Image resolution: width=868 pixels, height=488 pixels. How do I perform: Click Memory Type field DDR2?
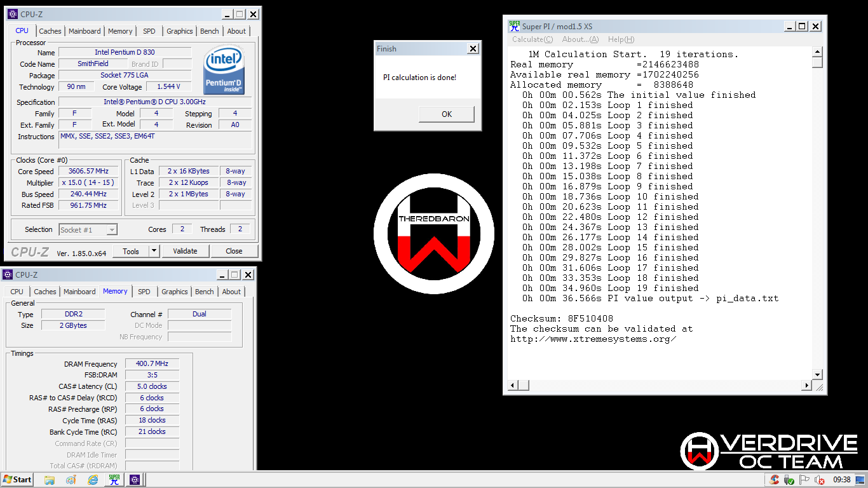(73, 314)
